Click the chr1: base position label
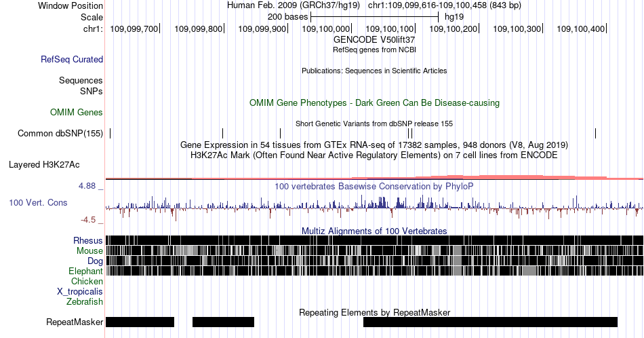Image resolution: width=644 pixels, height=338 pixels. click(94, 29)
